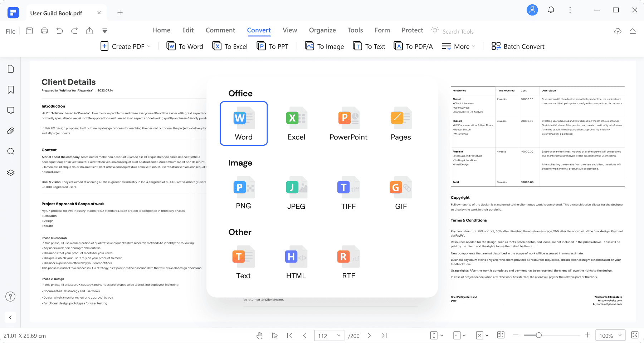The height and width of the screenshot is (343, 644).
Task: Open the quick access toolbar dropdown arrow
Action: 104,31
